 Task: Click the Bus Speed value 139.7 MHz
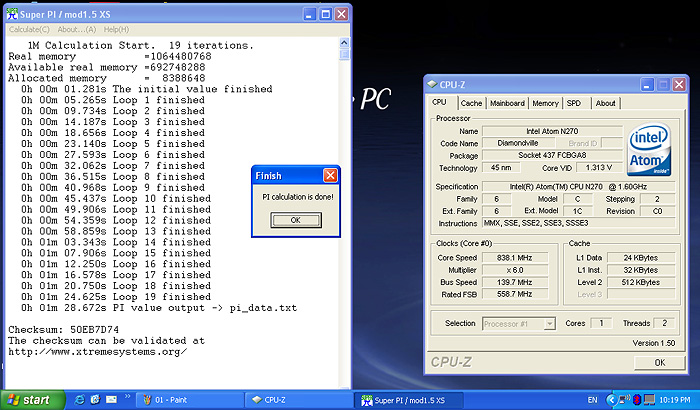[x=515, y=282]
